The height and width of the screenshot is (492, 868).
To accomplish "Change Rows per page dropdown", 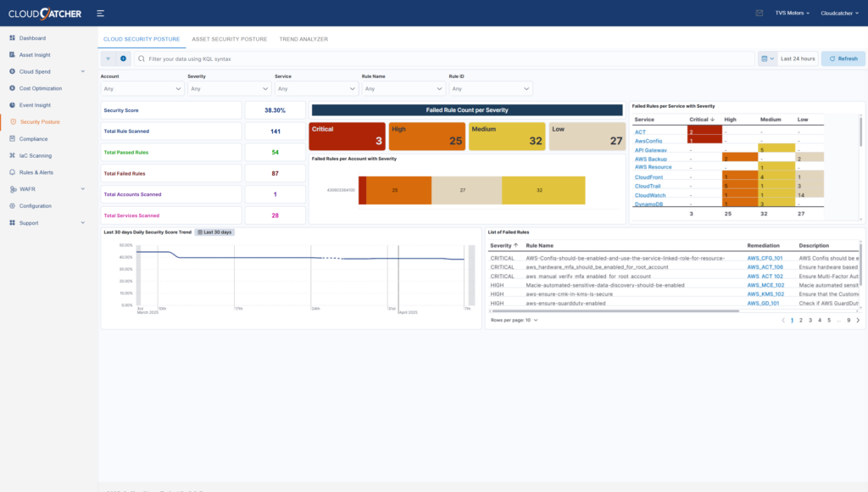I will coord(514,321).
